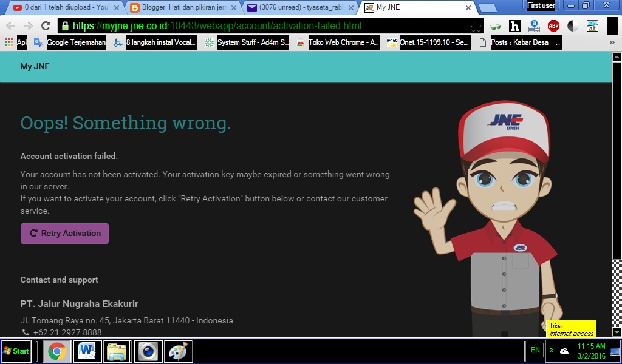Click the cloud tray icon
The height and width of the screenshot is (364, 622).
[564, 351]
